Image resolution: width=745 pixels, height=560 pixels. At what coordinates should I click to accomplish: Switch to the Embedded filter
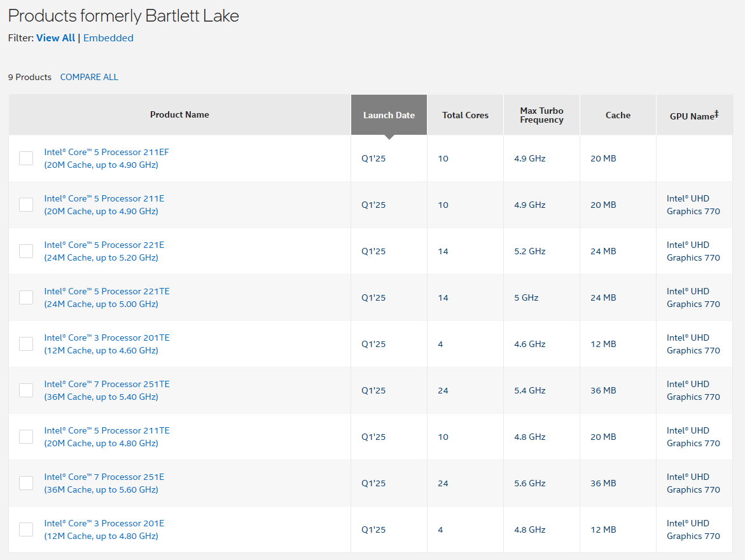[108, 38]
